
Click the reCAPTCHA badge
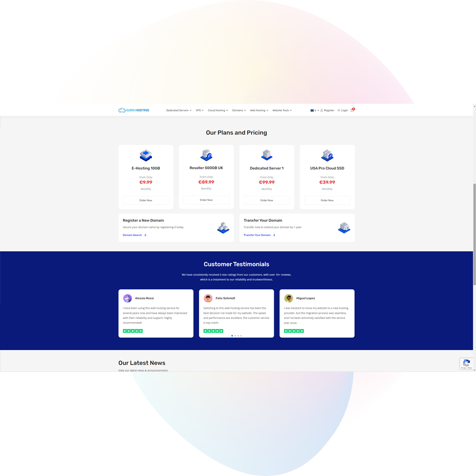[x=466, y=363]
